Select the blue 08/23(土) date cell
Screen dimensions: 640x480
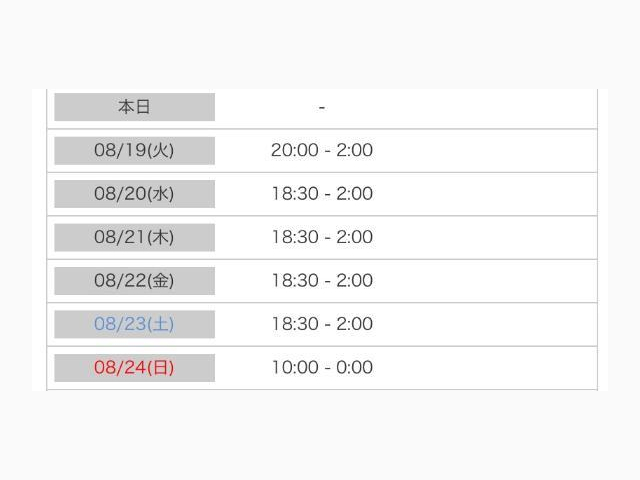[x=134, y=324]
